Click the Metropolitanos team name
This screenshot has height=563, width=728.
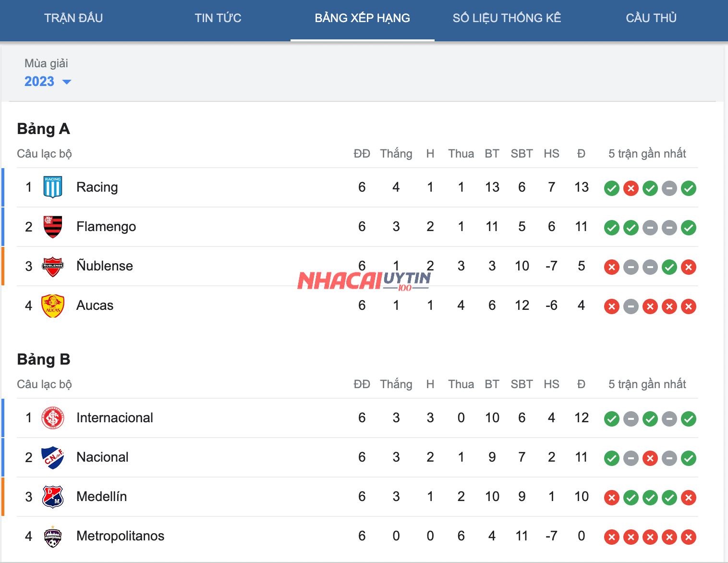121,536
